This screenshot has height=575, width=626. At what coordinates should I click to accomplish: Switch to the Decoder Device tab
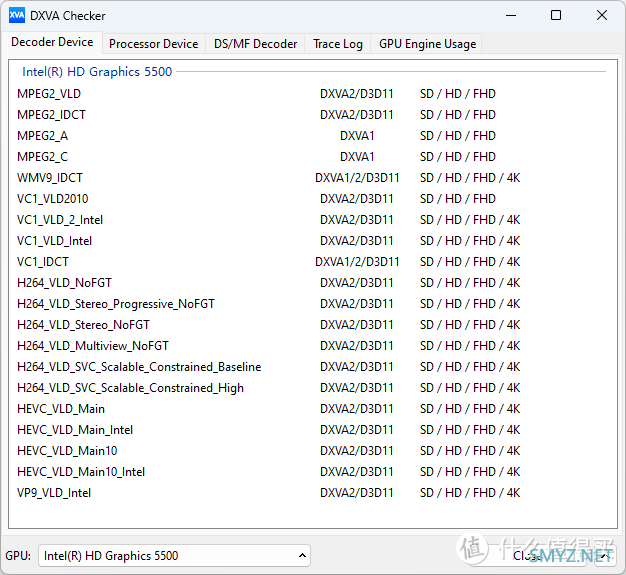52,42
